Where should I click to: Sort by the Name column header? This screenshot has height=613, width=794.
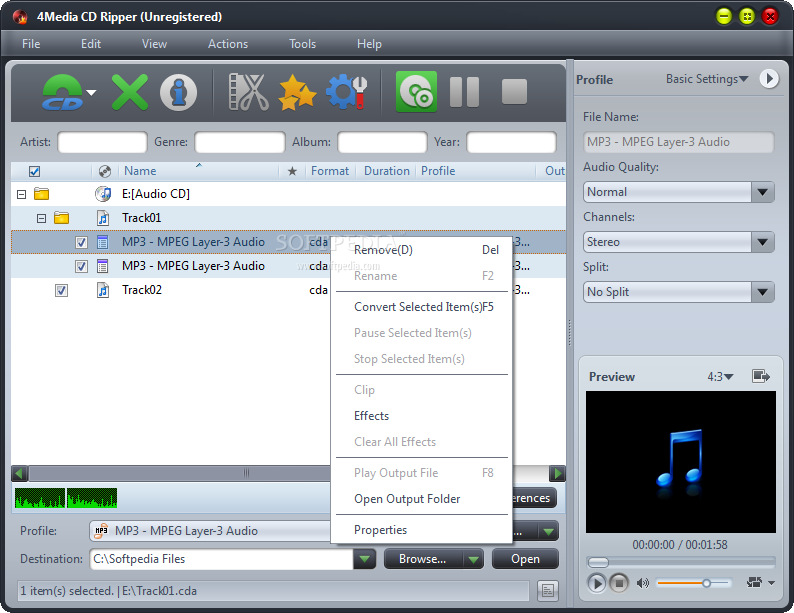coord(198,171)
